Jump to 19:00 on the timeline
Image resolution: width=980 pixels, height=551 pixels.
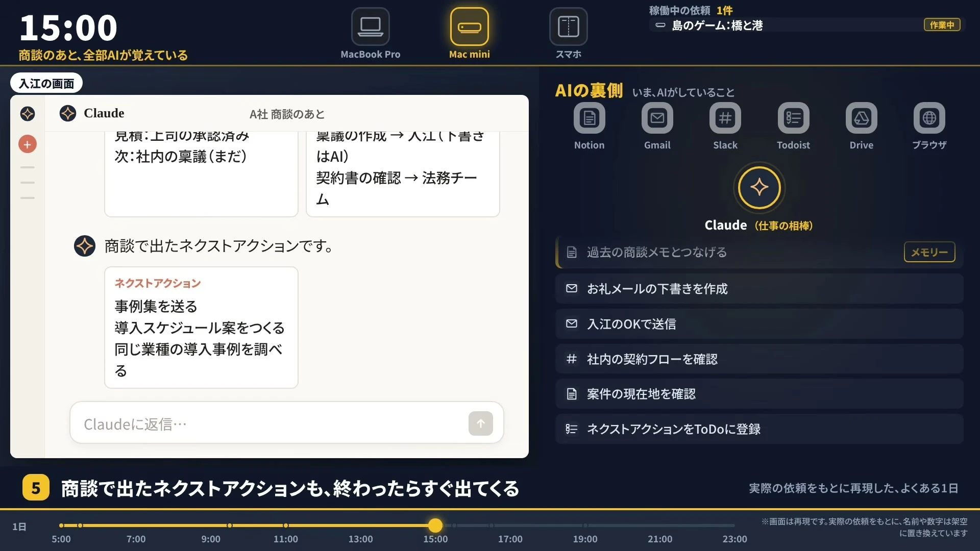point(585,539)
